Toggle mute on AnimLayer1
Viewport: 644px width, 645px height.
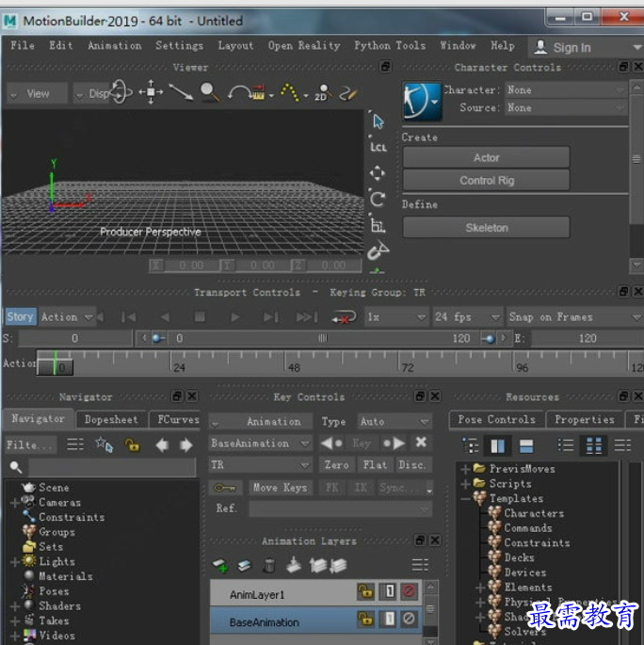409,591
